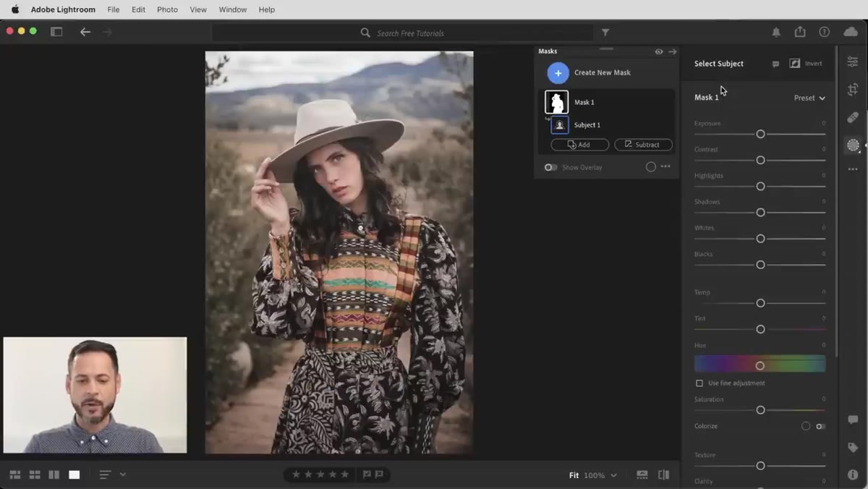Collapse the Masks panel arrow
Screen dimensions: 868x489
(672, 51)
